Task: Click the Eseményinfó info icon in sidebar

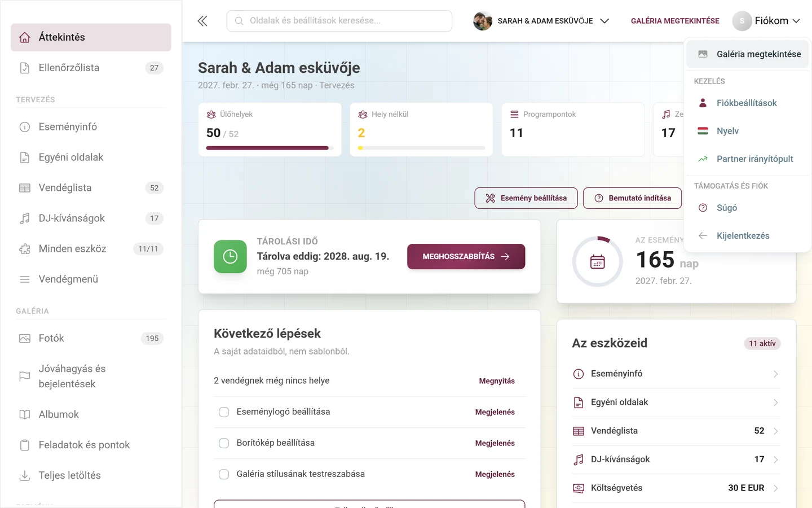Action: 25,127
